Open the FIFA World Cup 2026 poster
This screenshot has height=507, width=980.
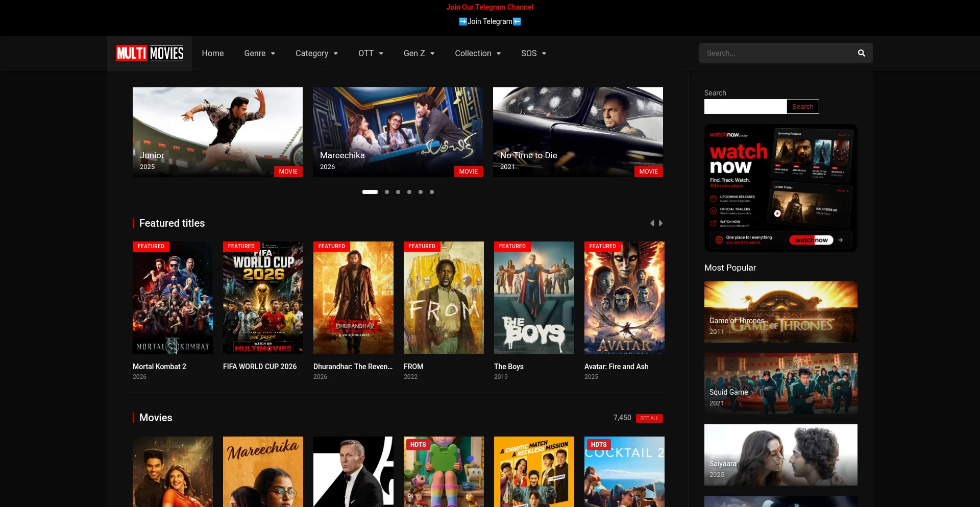[x=263, y=298]
